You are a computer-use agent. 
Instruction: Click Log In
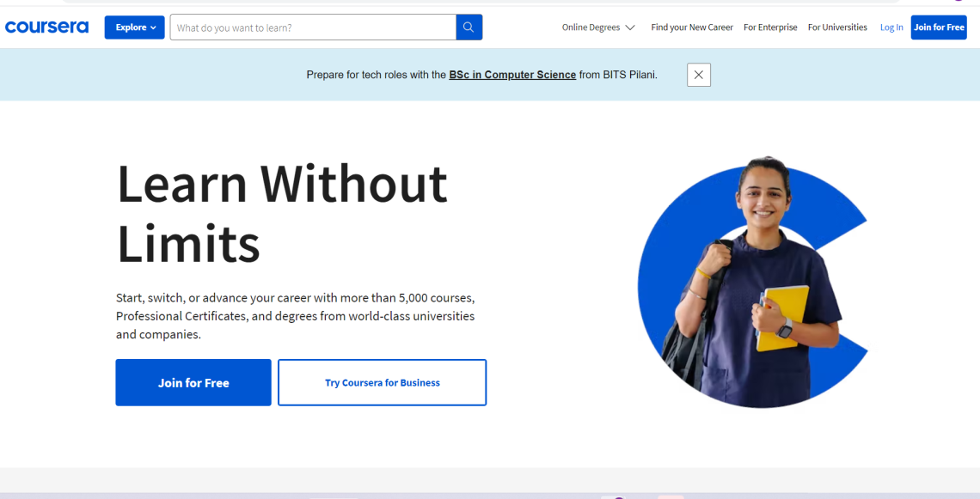pos(891,27)
